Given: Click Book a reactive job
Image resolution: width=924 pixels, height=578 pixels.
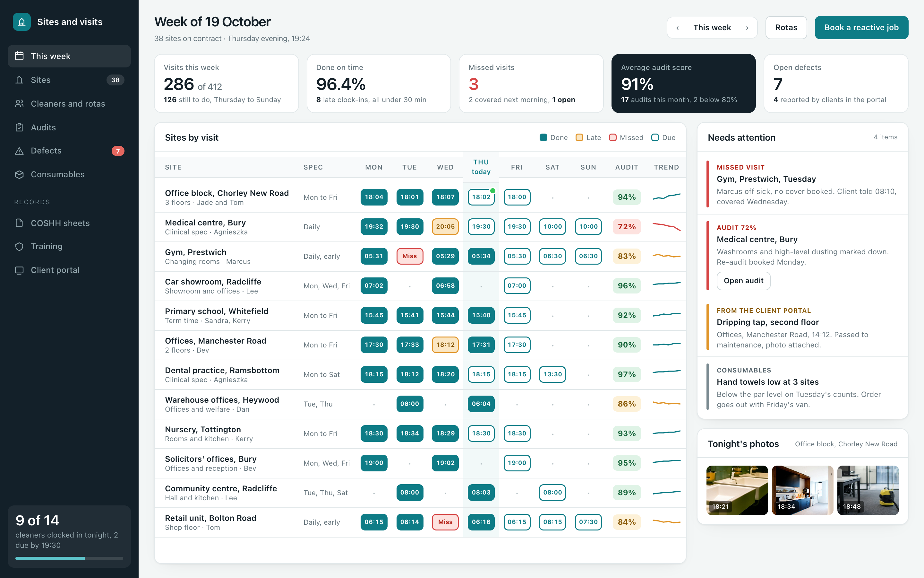Looking at the screenshot, I should click(861, 28).
